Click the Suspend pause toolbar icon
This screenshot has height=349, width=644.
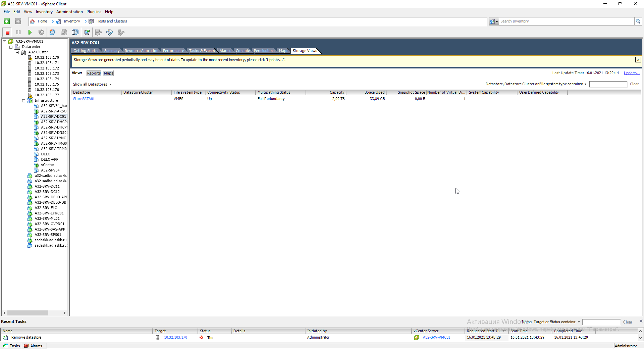18,33
